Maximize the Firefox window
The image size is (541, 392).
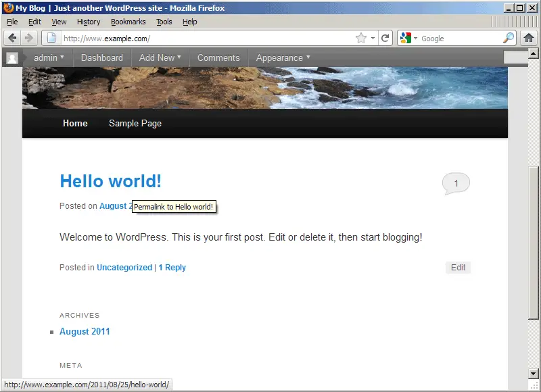[x=519, y=7]
